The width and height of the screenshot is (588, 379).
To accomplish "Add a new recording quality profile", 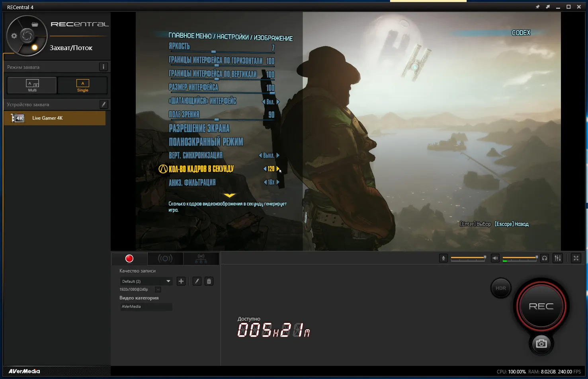I will click(181, 281).
